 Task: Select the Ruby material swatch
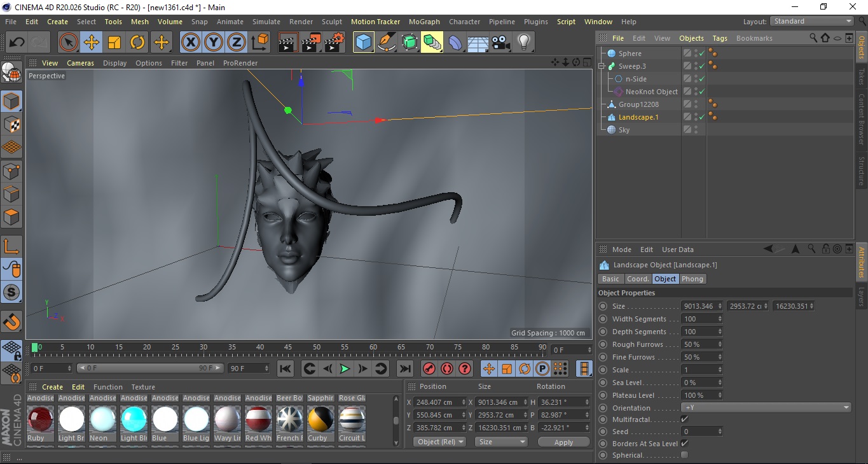pyautogui.click(x=40, y=419)
